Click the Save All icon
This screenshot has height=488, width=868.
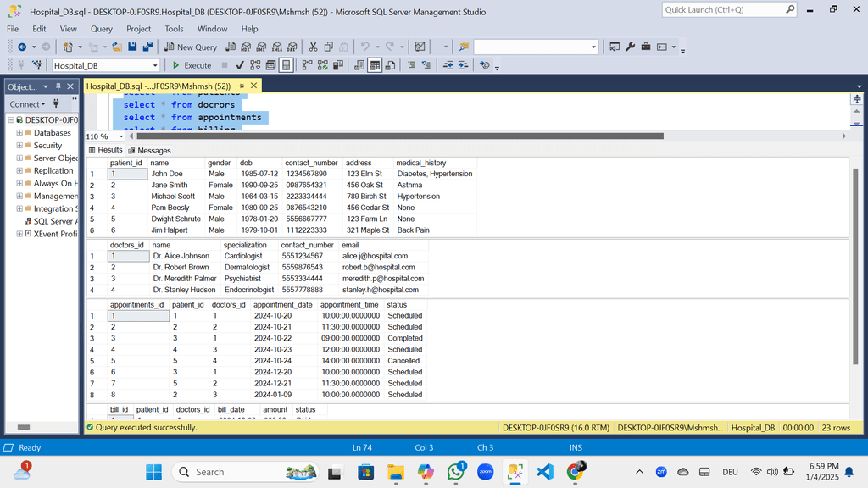tap(147, 47)
